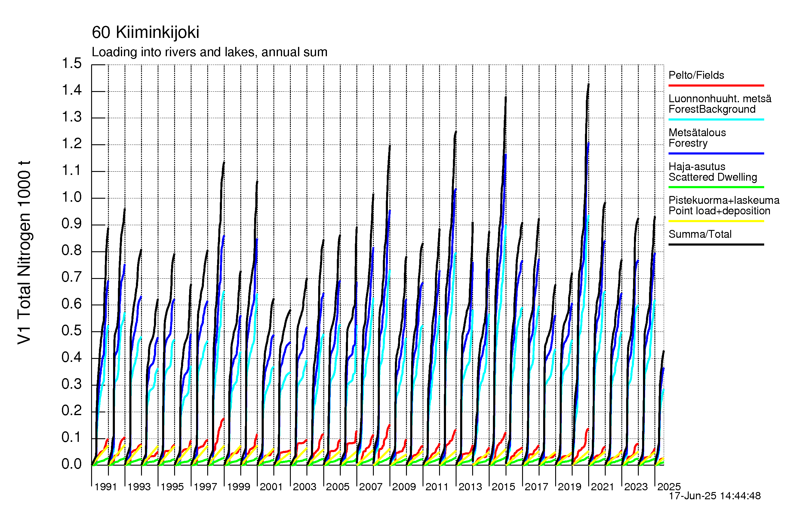Click the timestamp 17-Jun-25 14:44:48

715,496
